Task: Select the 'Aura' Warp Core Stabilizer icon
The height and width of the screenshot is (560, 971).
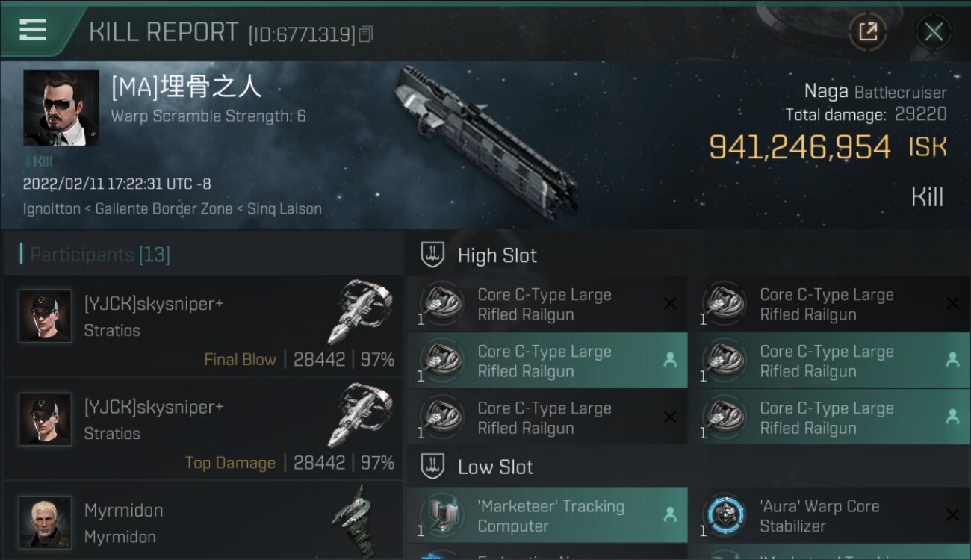Action: pyautogui.click(x=724, y=515)
